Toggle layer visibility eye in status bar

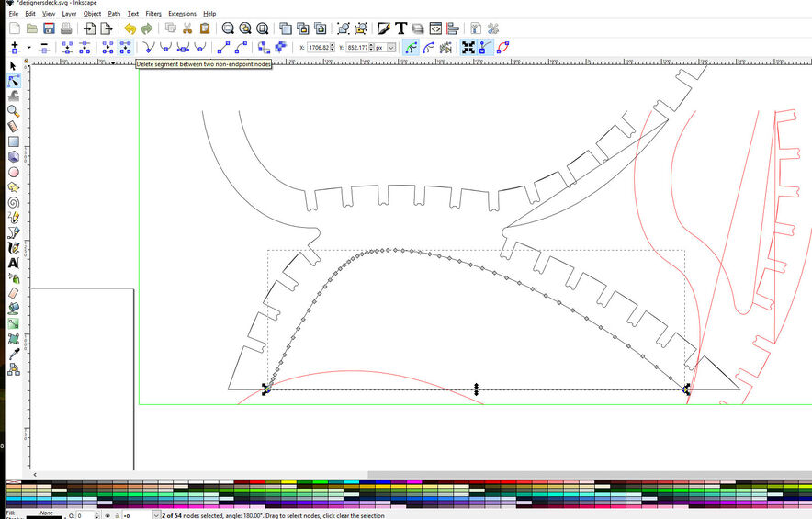[108, 515]
